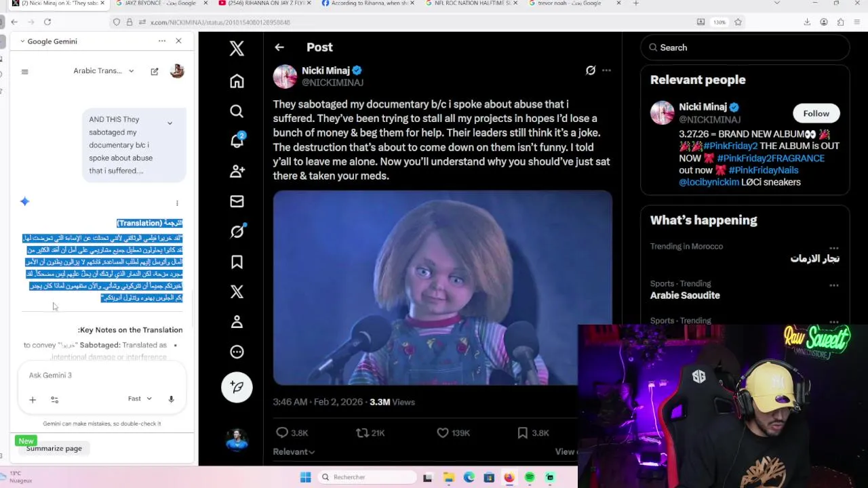Follow Nicki Minaj in Relevant people

click(816, 113)
